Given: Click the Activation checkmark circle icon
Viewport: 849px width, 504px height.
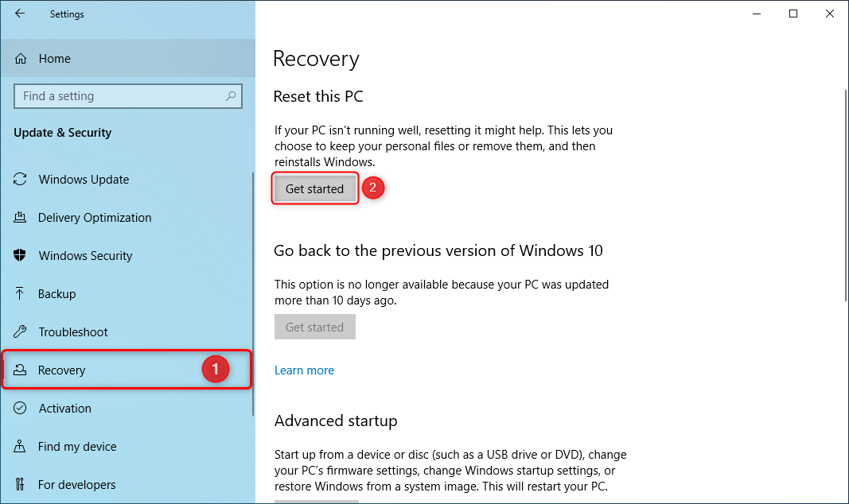Looking at the screenshot, I should coord(20,408).
